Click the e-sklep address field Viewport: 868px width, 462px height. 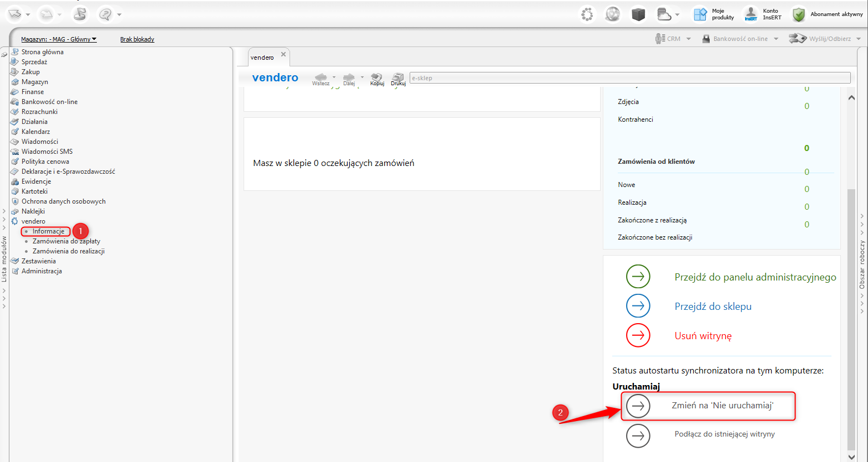(630, 78)
